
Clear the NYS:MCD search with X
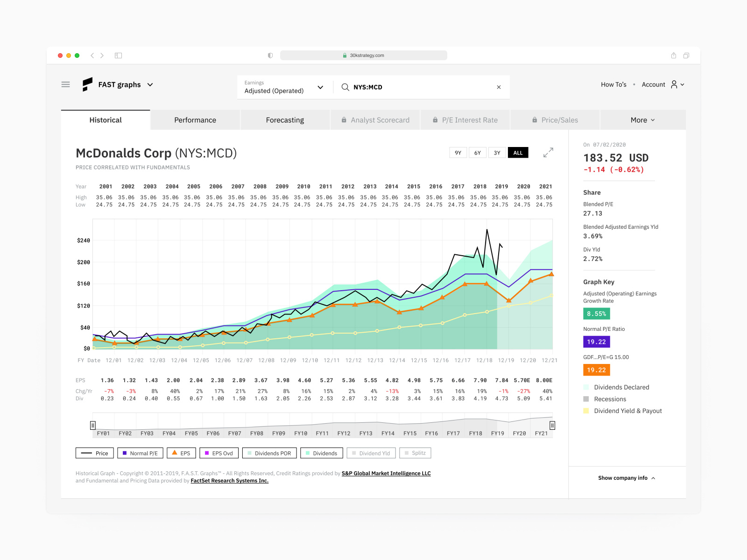tap(499, 87)
